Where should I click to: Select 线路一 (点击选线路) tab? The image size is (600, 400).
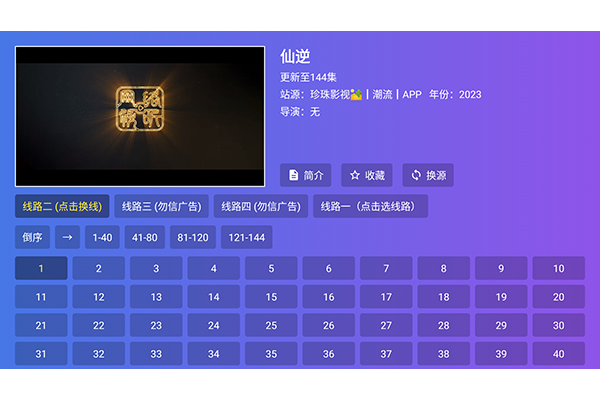pyautogui.click(x=370, y=206)
